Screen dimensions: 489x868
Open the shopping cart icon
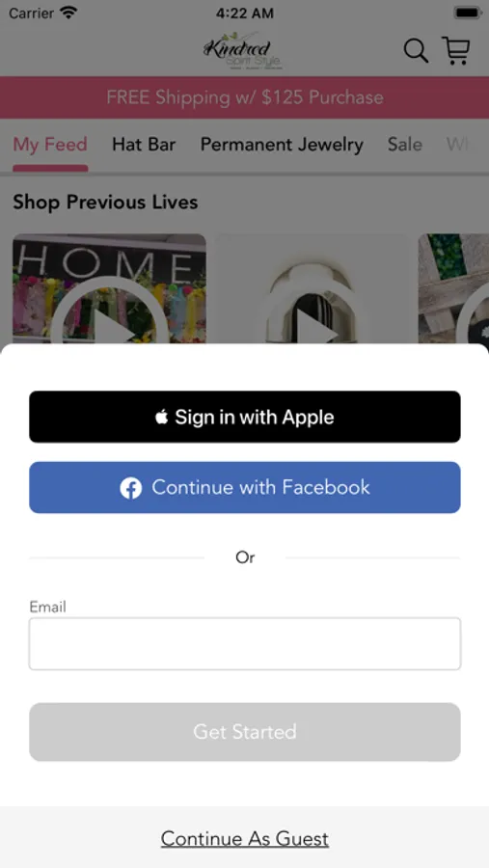[x=456, y=50]
